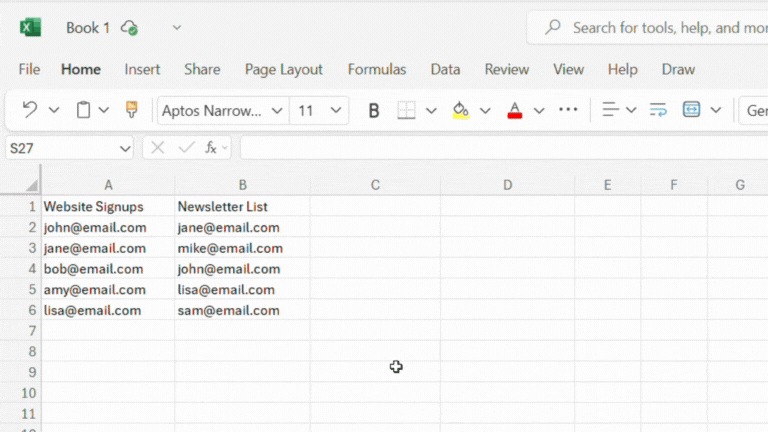Click the formula Enter checkmark icon

186,147
